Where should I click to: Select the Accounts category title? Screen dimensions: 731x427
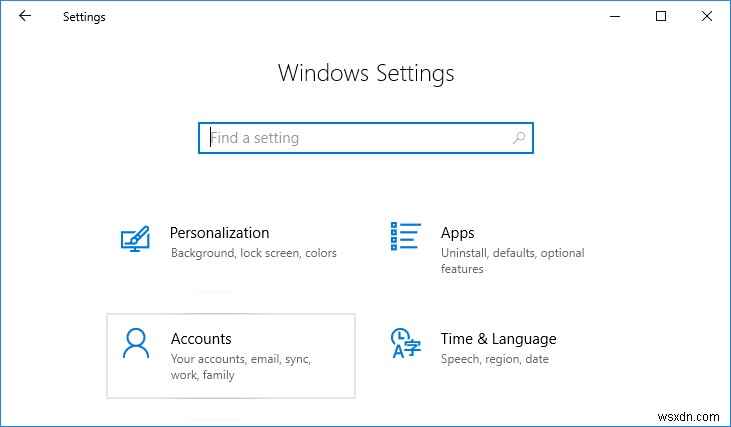[201, 339]
